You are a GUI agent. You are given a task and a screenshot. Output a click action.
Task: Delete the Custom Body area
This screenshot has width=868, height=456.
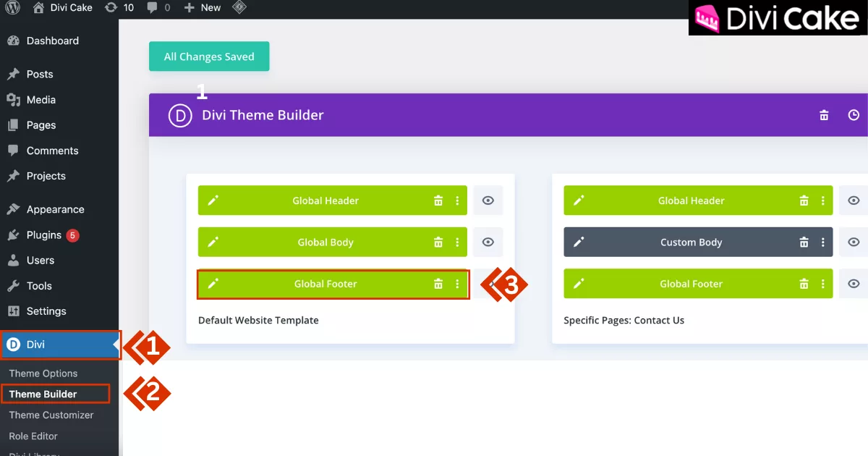tap(804, 242)
